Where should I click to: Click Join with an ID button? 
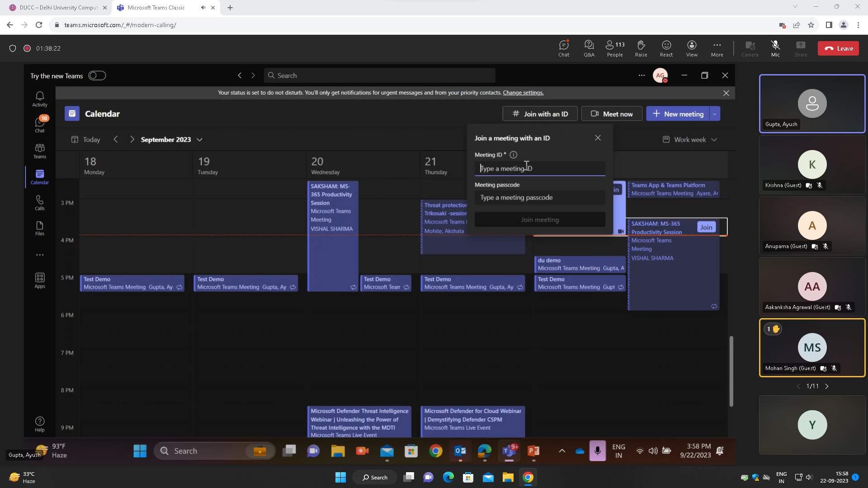(540, 114)
